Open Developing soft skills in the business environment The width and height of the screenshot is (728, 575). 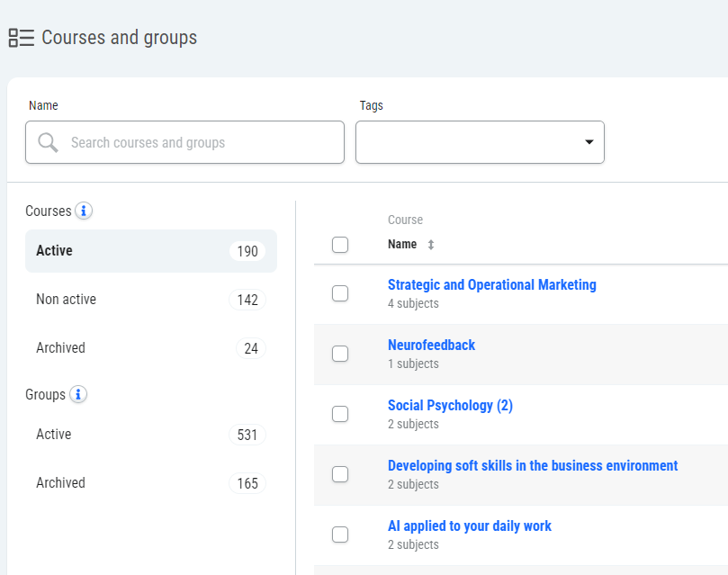click(x=533, y=466)
